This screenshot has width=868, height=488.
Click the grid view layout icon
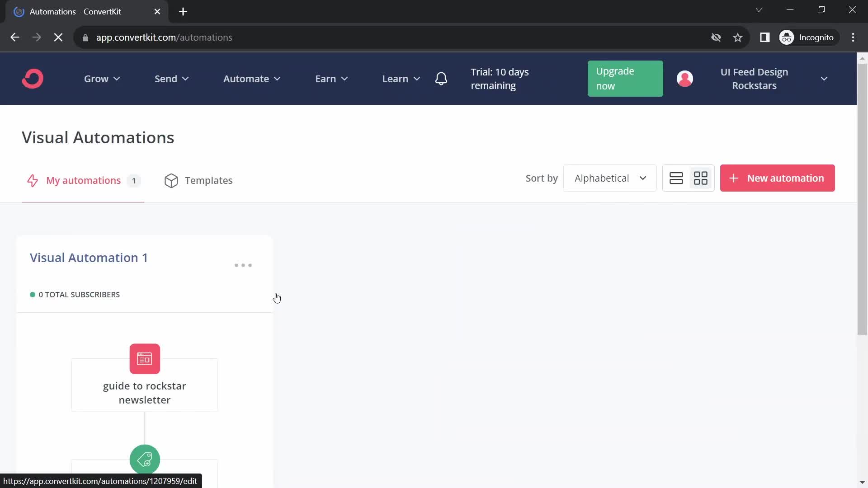pyautogui.click(x=700, y=178)
